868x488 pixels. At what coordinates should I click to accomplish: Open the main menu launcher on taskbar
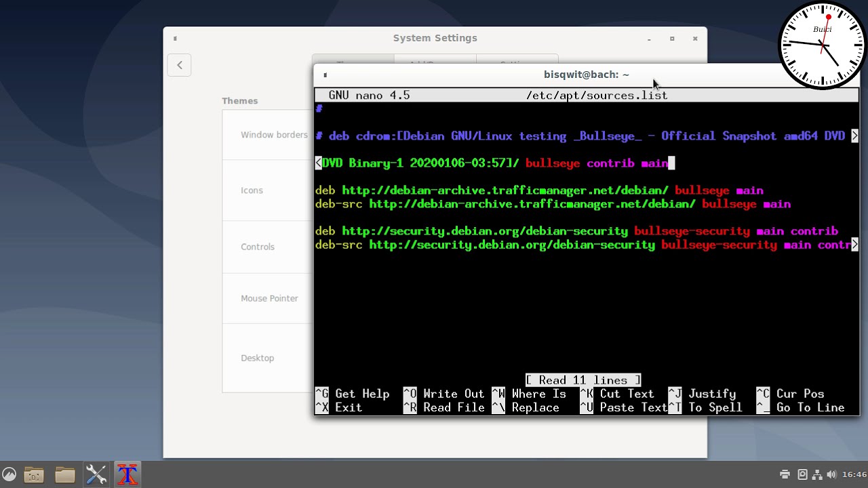pos(9,474)
